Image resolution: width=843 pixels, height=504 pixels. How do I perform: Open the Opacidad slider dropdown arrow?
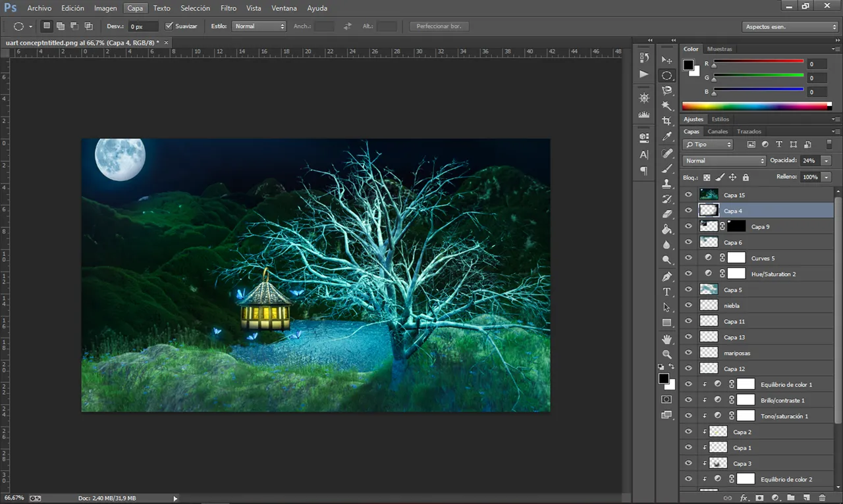(826, 161)
